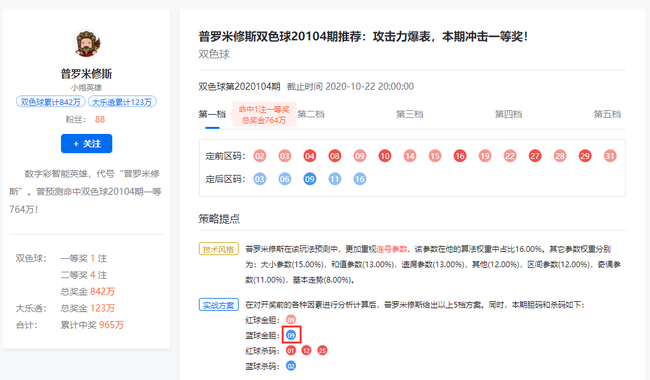Click the fans count 88
650x380 pixels.
pos(100,119)
